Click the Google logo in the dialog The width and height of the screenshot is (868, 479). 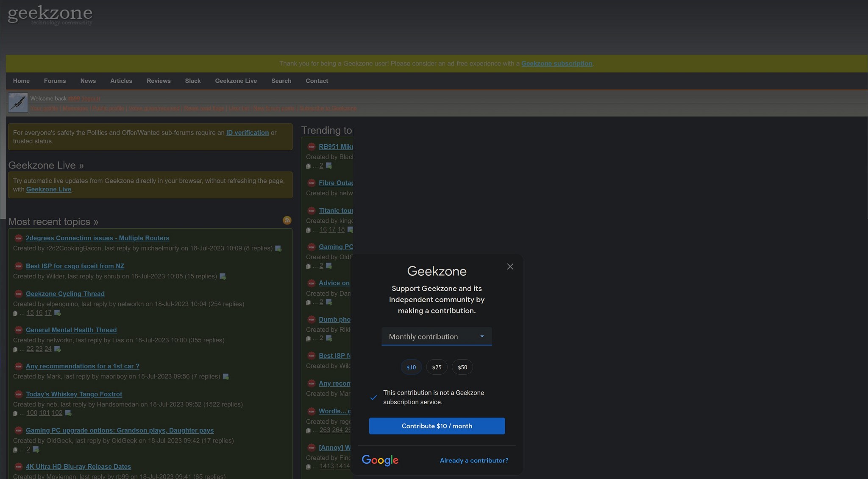[380, 460]
